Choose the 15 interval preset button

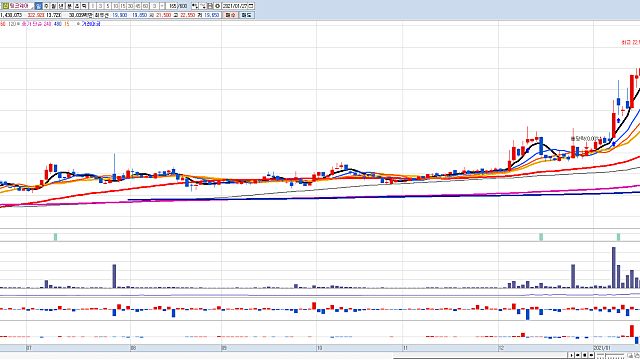(x=123, y=6)
